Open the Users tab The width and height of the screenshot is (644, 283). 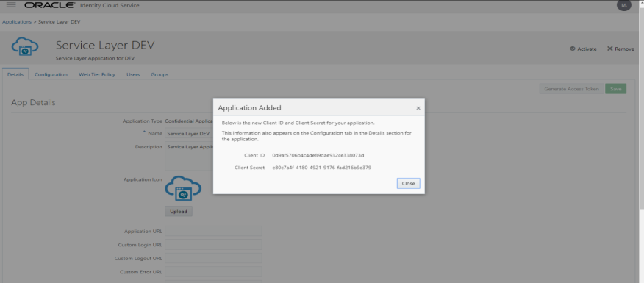133,74
